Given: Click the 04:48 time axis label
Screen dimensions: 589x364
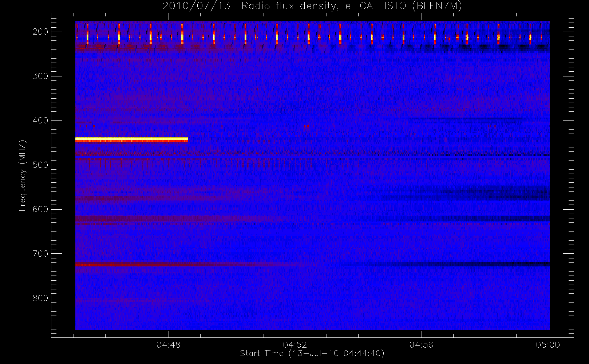Looking at the screenshot, I should click(x=169, y=345).
